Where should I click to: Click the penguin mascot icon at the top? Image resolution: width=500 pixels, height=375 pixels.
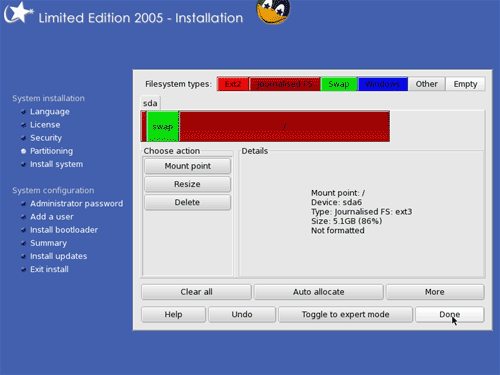(x=273, y=11)
